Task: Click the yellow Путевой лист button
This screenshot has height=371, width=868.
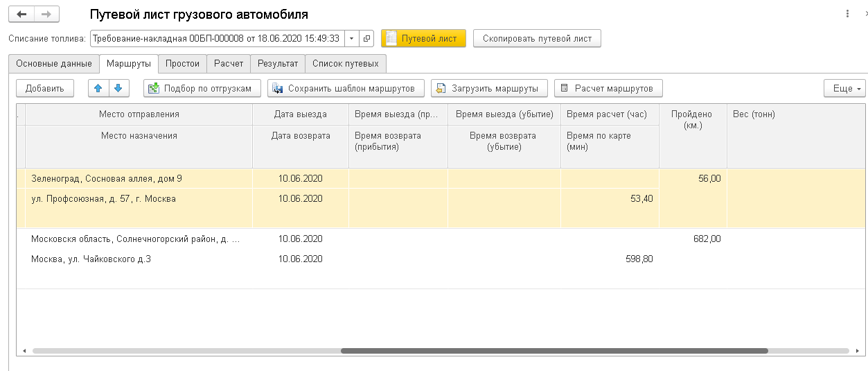Action: [423, 39]
